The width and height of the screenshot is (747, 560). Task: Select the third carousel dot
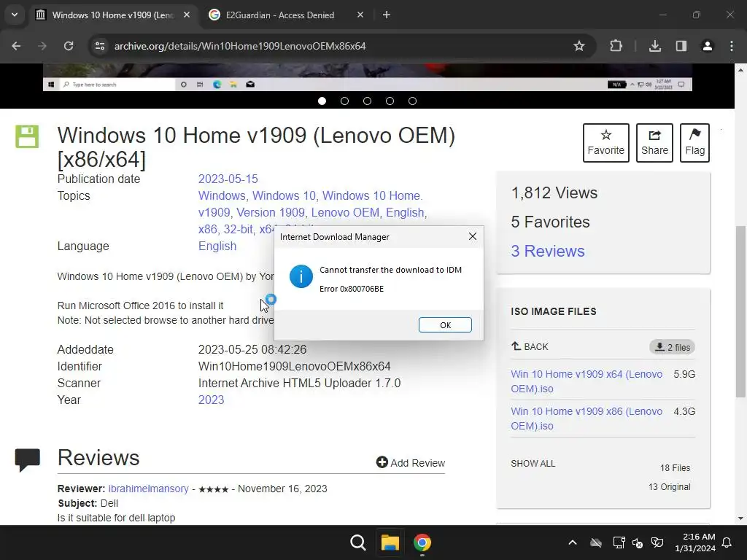click(368, 101)
